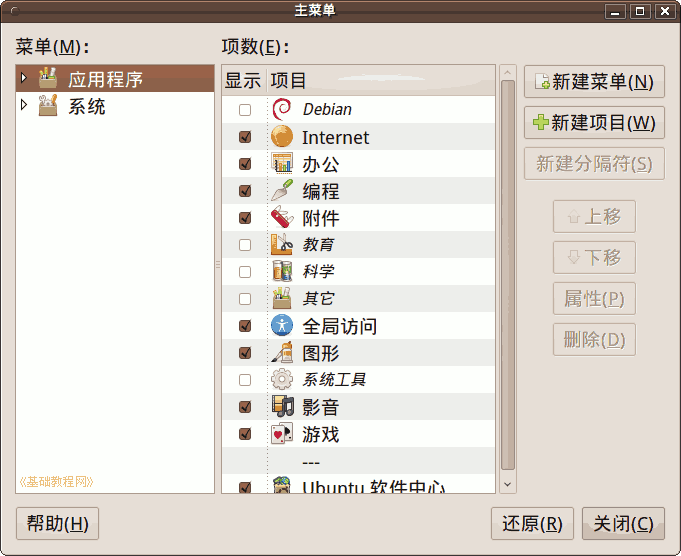Screen dimensions: 681x556
Task: Click the 教育 ruler and scissors icon
Action: pos(281,244)
